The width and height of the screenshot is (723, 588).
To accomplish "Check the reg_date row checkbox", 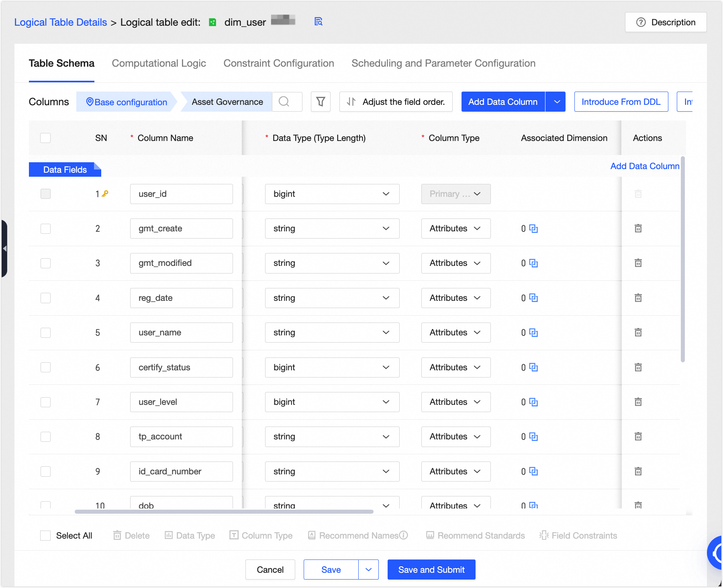I will click(x=45, y=298).
